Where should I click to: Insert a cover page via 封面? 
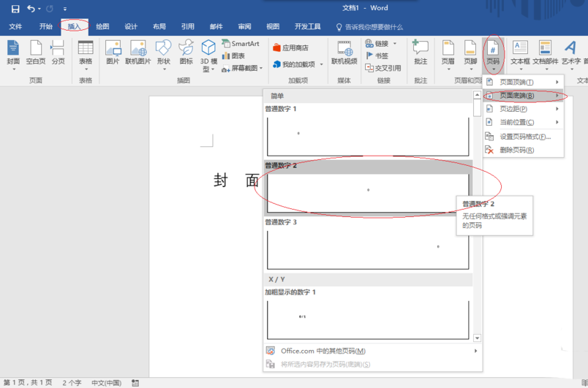coord(13,53)
